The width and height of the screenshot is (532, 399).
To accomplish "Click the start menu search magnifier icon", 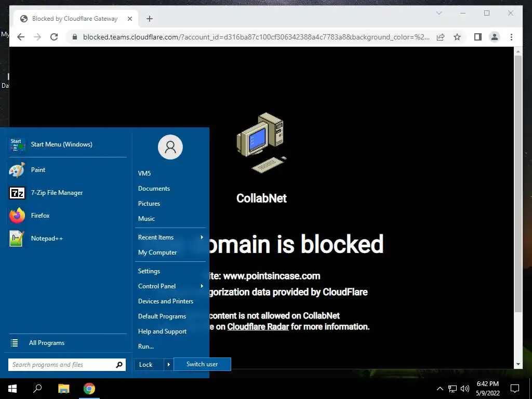I will (119, 365).
